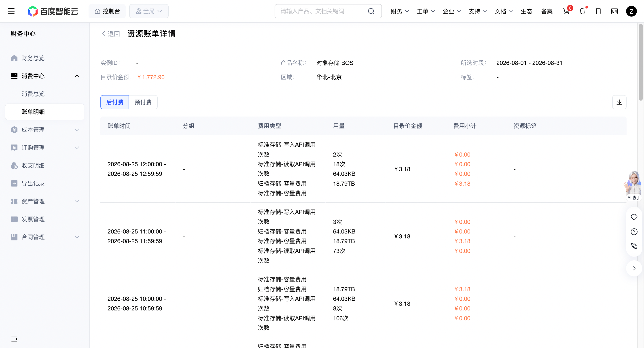Click the 财务总览 home icon
Image resolution: width=644 pixels, height=348 pixels.
(x=14, y=58)
